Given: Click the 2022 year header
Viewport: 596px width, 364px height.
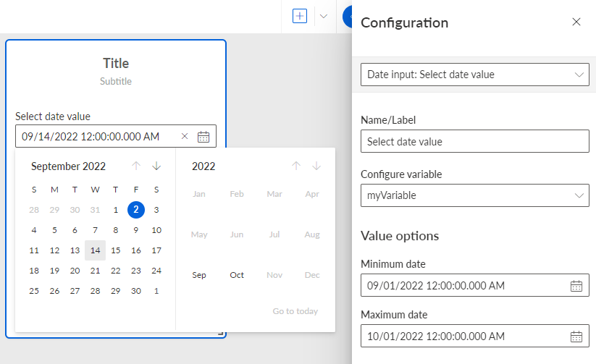Looking at the screenshot, I should coord(203,166).
